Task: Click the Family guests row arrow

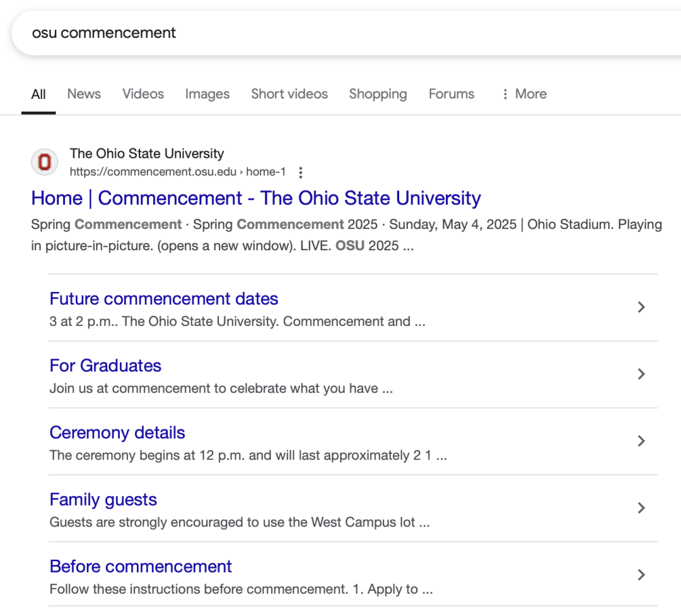Action: coord(641,508)
